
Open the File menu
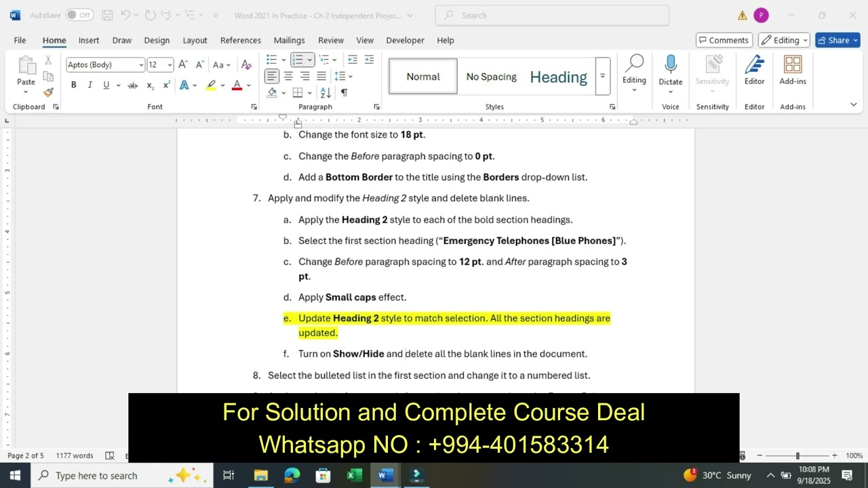pyautogui.click(x=20, y=40)
